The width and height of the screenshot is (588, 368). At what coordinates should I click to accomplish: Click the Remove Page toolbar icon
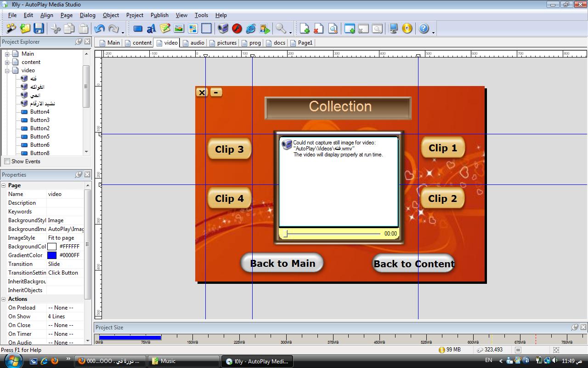318,29
